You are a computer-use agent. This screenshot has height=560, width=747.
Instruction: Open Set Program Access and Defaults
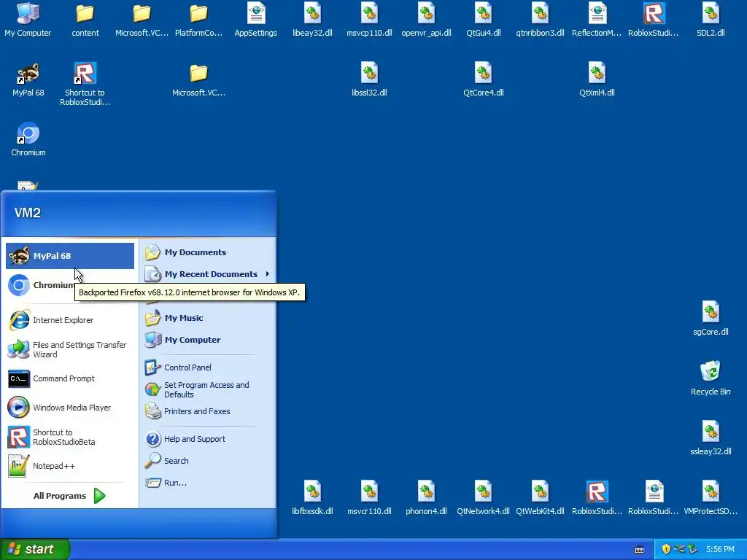pyautogui.click(x=208, y=389)
